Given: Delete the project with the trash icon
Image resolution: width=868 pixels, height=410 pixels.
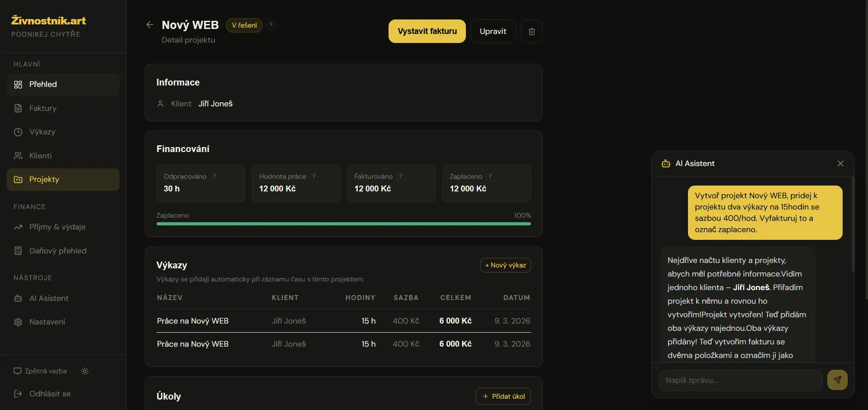Looking at the screenshot, I should click(531, 31).
